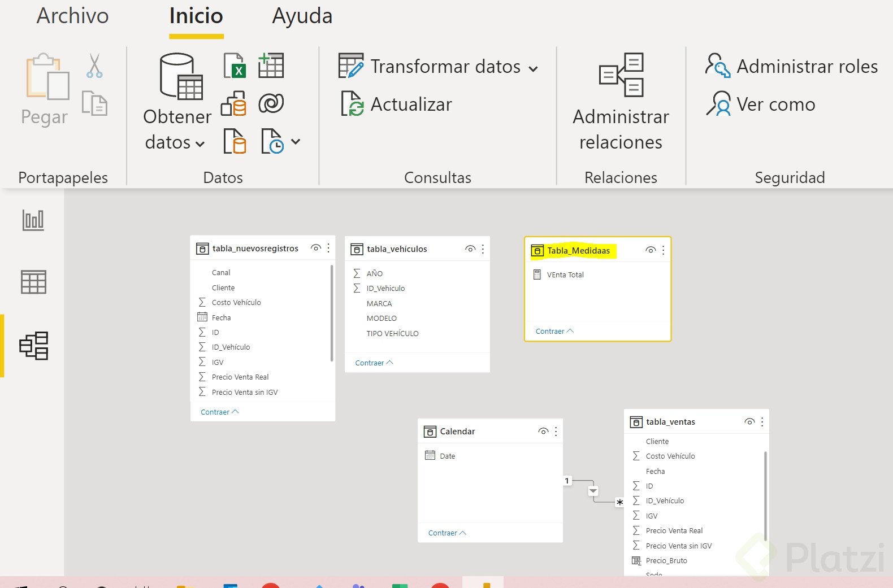
Task: Collapse the tabla_nuevosregistros table via Contraer
Action: pos(219,412)
